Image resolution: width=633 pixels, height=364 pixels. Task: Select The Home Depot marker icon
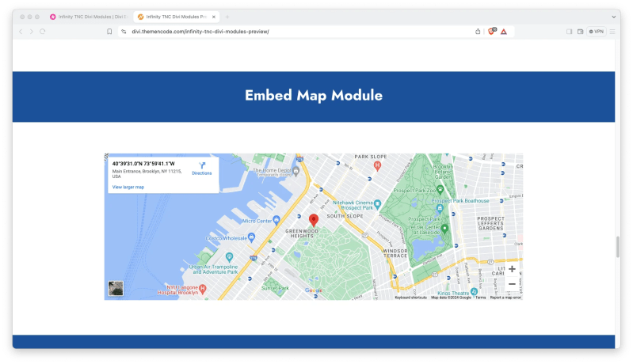click(x=296, y=171)
